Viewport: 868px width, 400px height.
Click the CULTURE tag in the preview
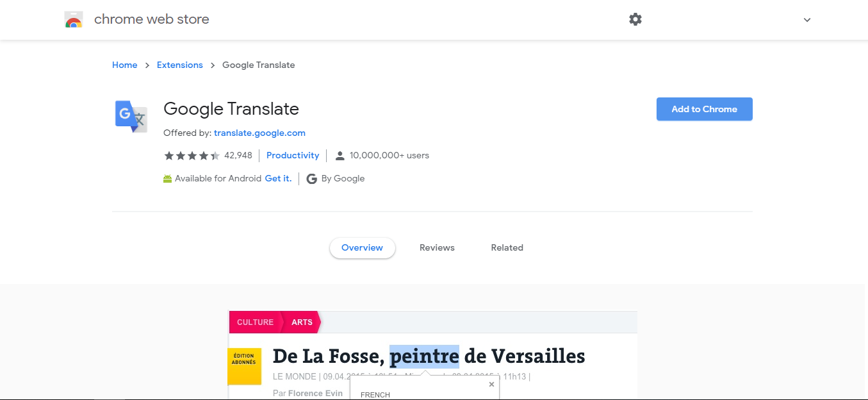click(x=255, y=322)
